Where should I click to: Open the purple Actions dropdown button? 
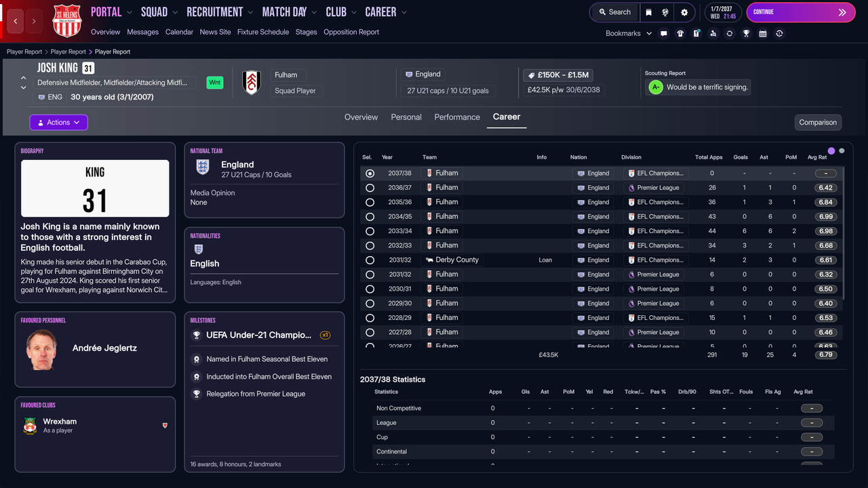point(58,123)
